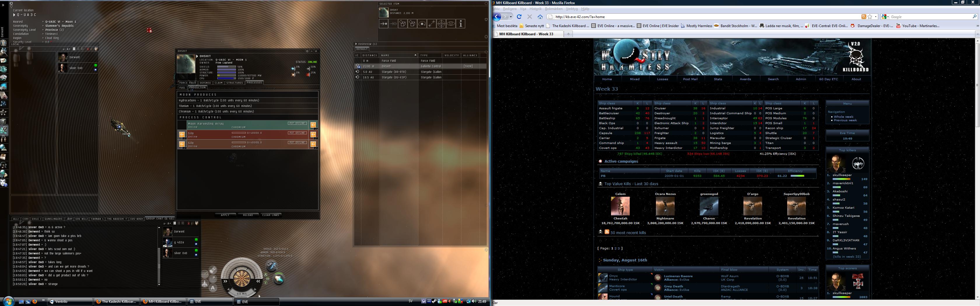This screenshot has width=980, height=306.
Task: Click the approach icon in Selected Item panel
Action: click(x=384, y=24)
